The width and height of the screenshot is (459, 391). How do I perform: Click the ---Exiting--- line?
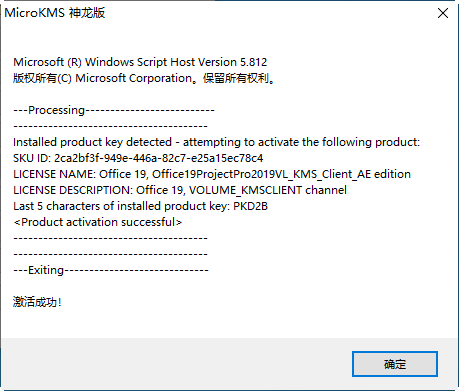[x=111, y=270]
